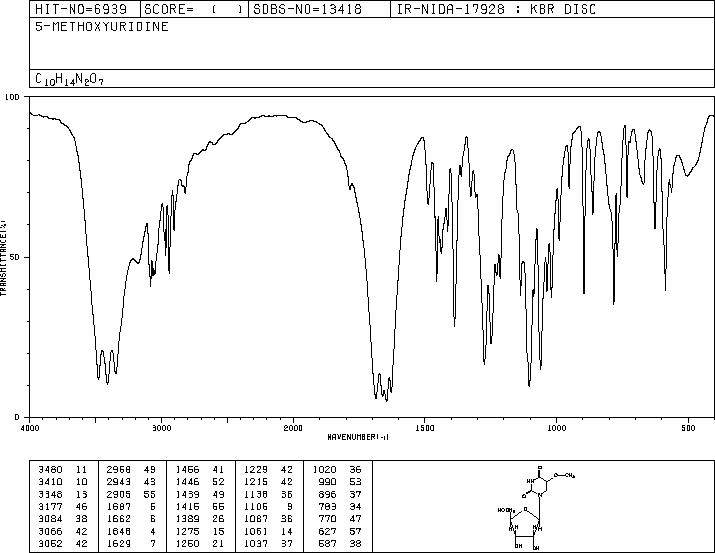Select the 627 peak entry
This screenshot has width=715, height=553.
340,531
